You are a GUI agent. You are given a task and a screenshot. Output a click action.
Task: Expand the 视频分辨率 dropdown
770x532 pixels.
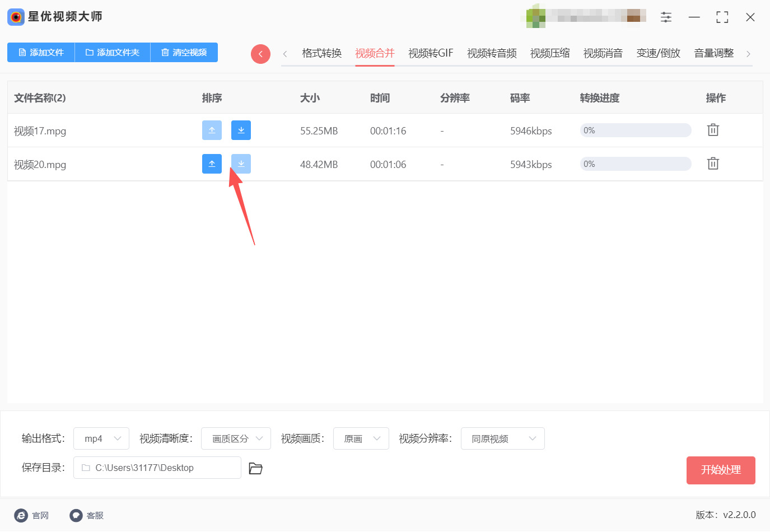coord(502,438)
